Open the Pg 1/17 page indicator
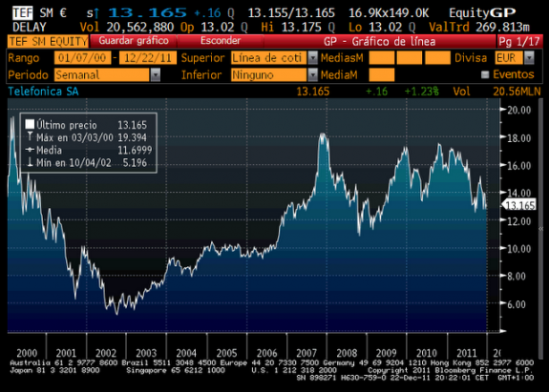 click(519, 42)
